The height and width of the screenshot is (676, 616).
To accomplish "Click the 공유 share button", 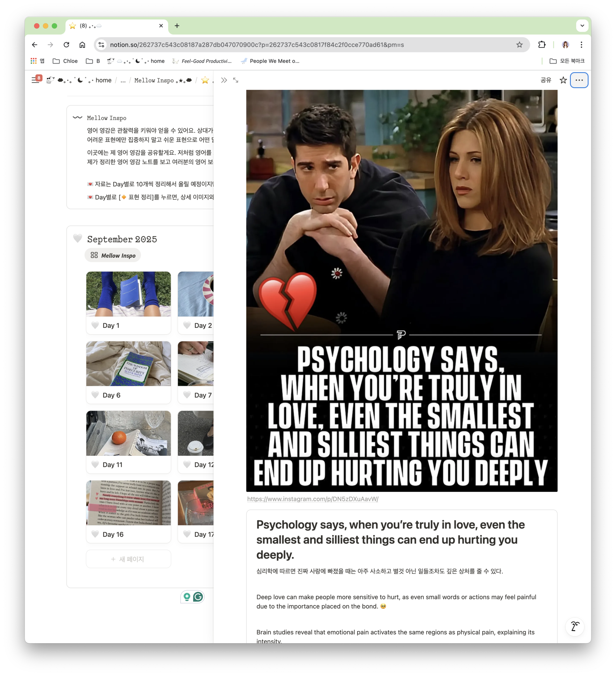I will tap(546, 80).
